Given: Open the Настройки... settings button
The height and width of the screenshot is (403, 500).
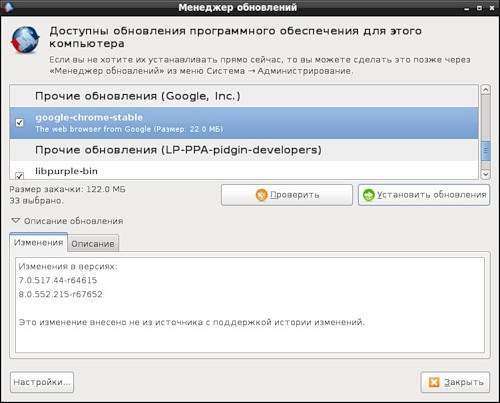Looking at the screenshot, I should [x=42, y=382].
